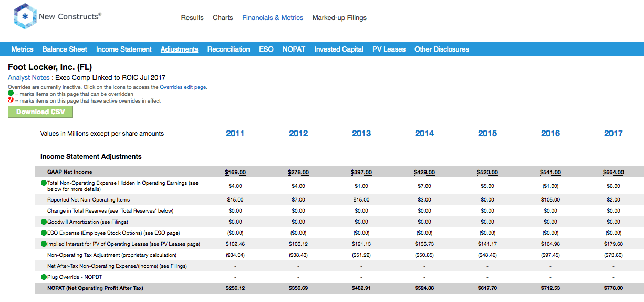Open the ESO tab
Viewport: 644px width, 302px height.
(266, 49)
